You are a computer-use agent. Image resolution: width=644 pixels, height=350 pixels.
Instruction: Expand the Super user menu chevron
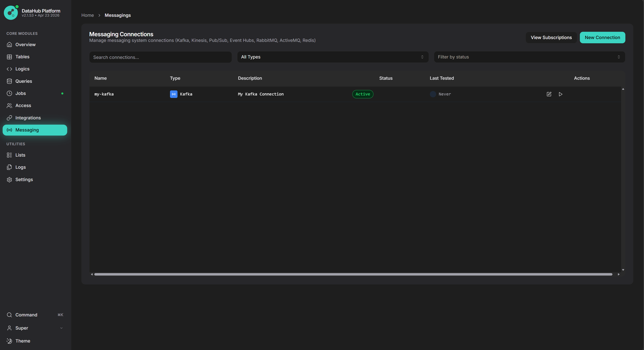point(61,328)
